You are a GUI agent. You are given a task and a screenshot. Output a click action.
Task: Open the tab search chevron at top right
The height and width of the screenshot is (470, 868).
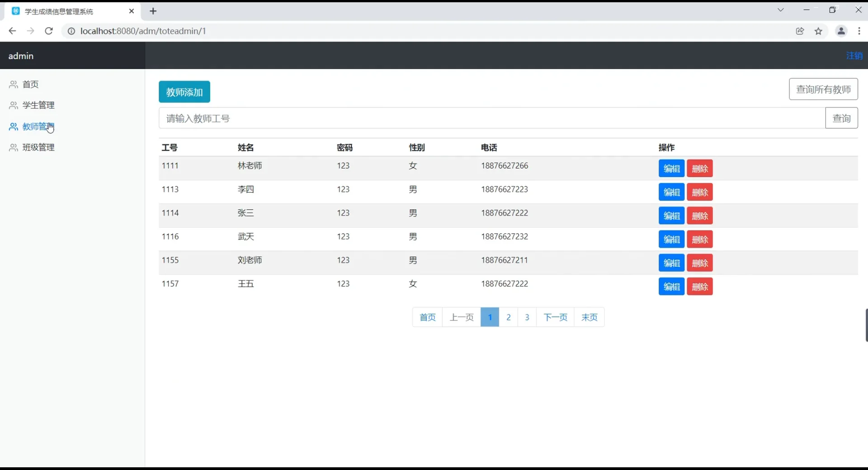(781, 9)
